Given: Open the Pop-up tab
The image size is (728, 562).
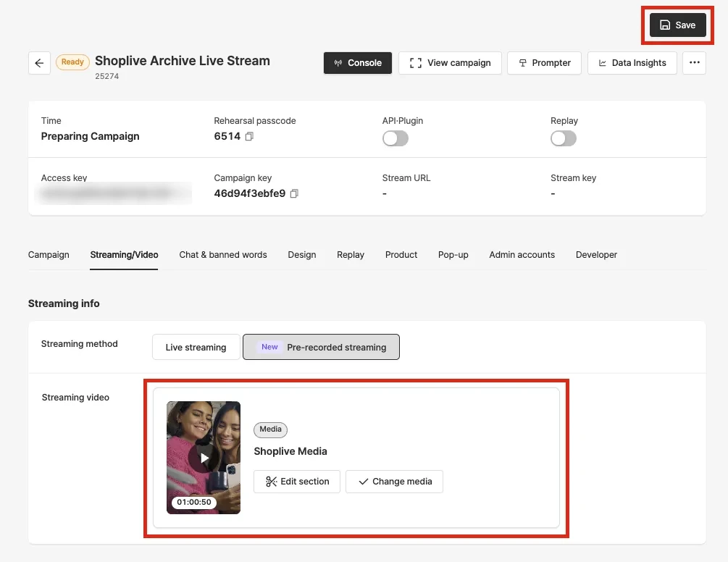Looking at the screenshot, I should [x=453, y=255].
